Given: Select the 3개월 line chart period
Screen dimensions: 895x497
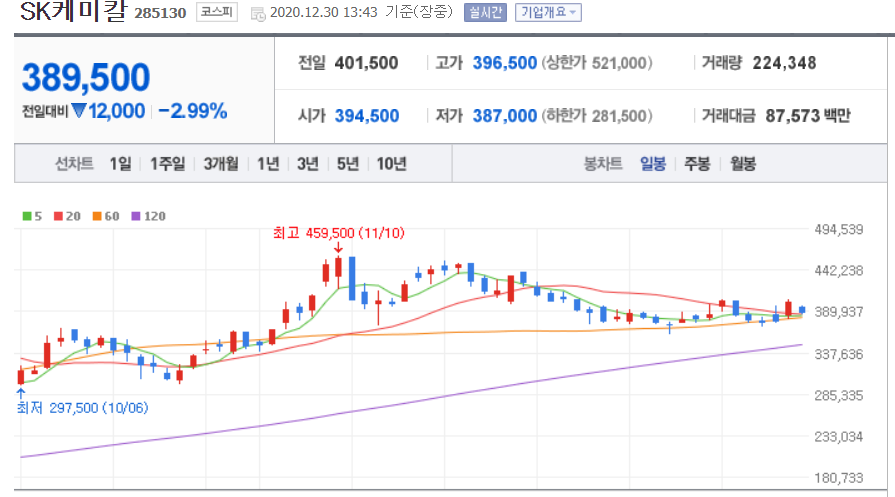Looking at the screenshot, I should tap(221, 164).
